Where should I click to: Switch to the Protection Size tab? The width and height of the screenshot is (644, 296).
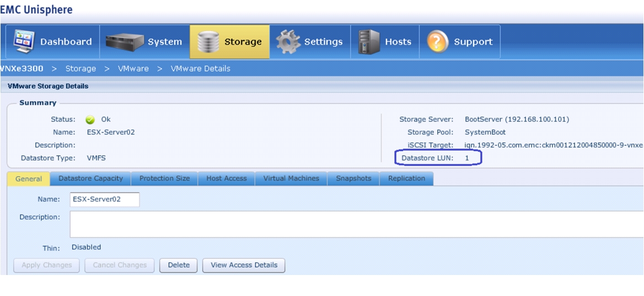[x=165, y=178]
